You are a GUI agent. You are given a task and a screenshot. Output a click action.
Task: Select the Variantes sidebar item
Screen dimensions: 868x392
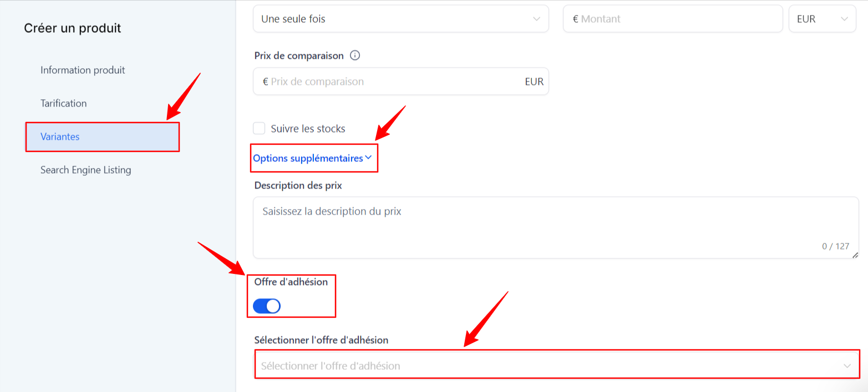pos(103,136)
